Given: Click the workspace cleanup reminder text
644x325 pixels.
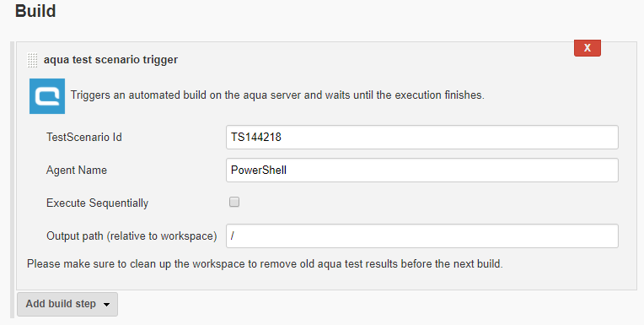Looking at the screenshot, I should (x=265, y=263).
